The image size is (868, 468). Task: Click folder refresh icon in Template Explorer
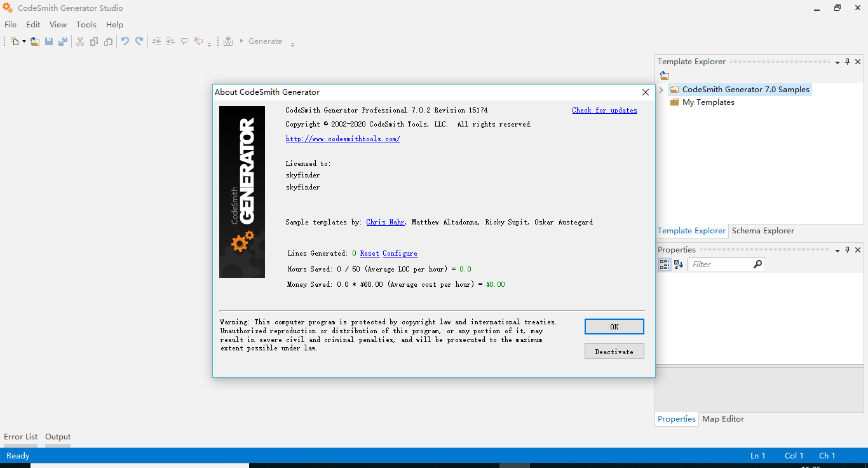tap(665, 76)
